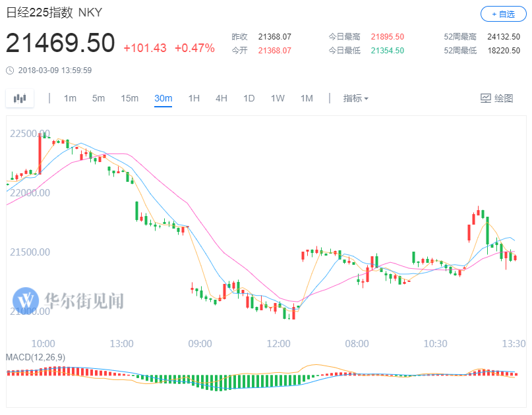
Task: Click the 昨收 value 21368.07
Action: click(x=274, y=37)
